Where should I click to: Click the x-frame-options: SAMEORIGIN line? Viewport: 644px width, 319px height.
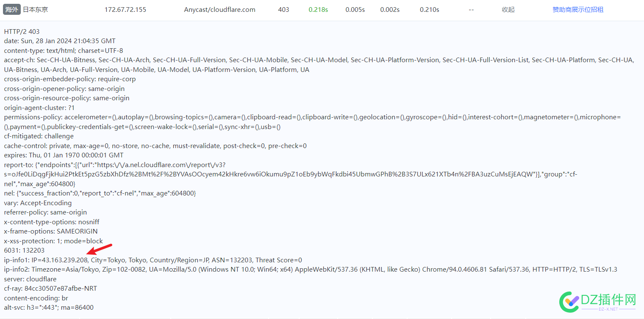(51, 231)
